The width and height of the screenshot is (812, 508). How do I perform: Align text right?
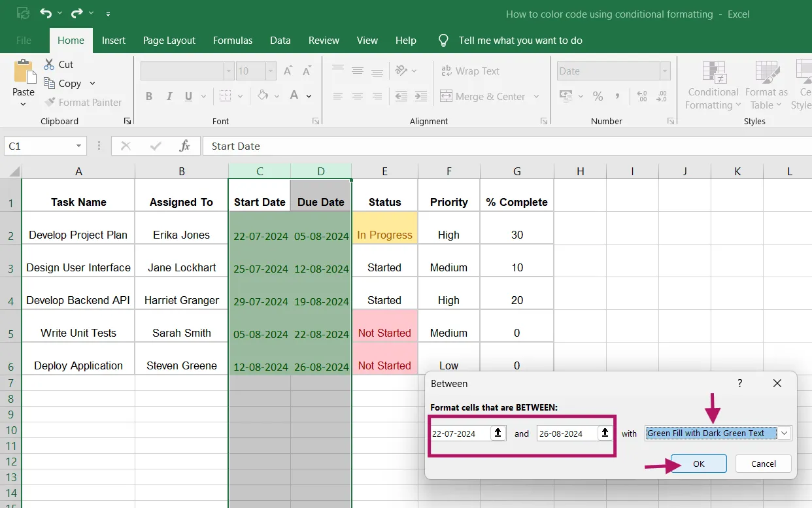click(x=377, y=96)
